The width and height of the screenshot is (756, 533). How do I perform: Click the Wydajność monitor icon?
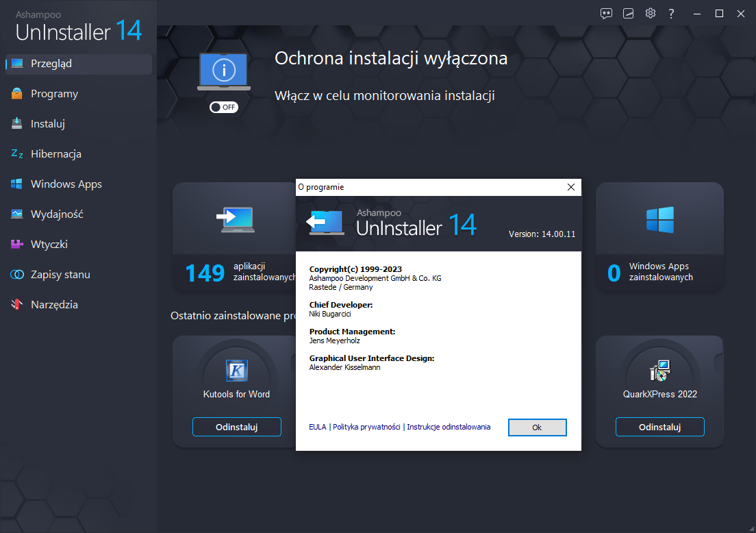(x=17, y=214)
